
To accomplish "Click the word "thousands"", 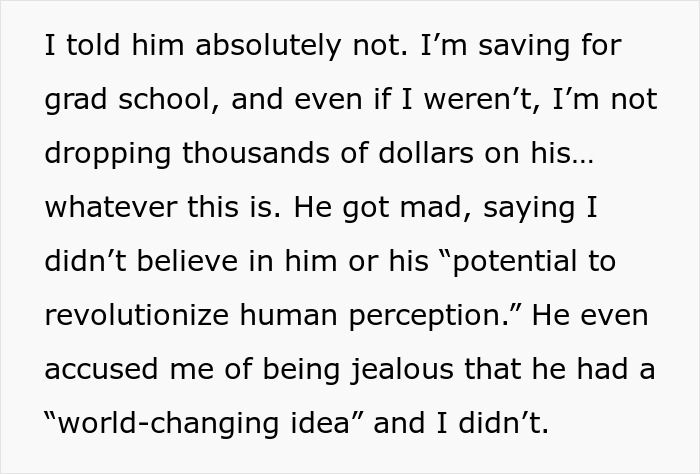I will (256, 154).
